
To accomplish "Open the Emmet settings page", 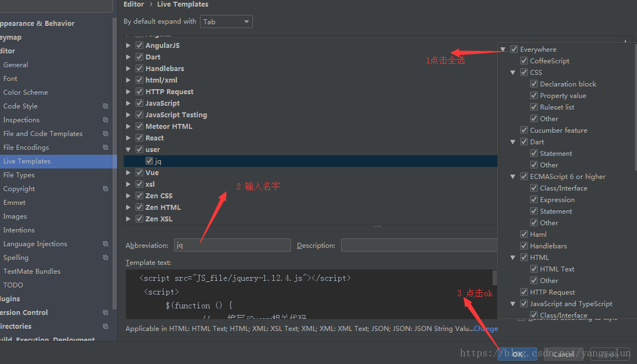I will point(14,203).
